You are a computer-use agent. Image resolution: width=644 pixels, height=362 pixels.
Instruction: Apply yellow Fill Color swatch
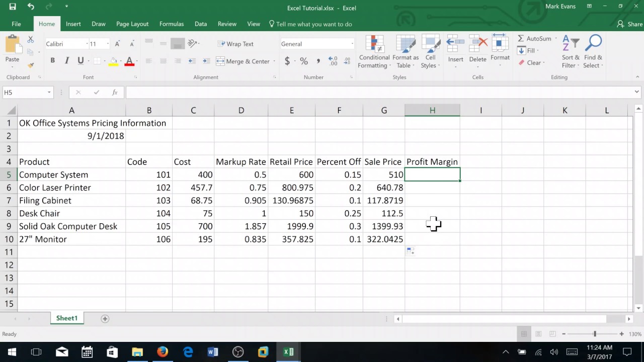point(113,61)
